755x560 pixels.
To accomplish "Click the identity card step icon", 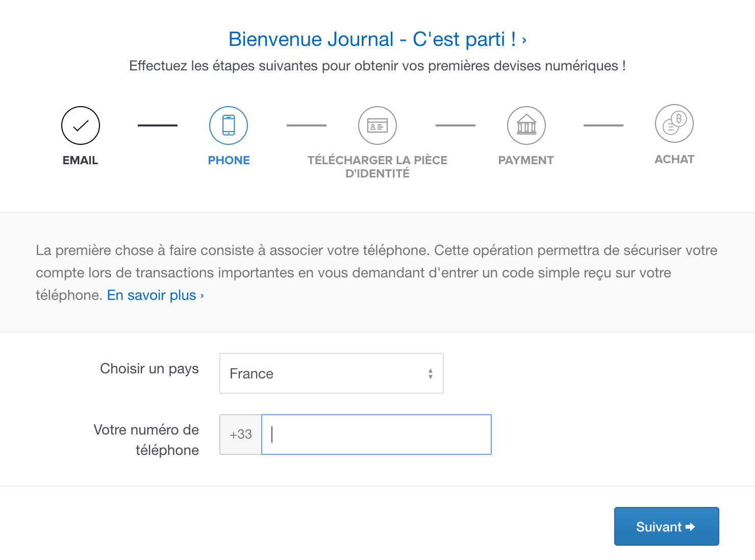I will [x=377, y=125].
